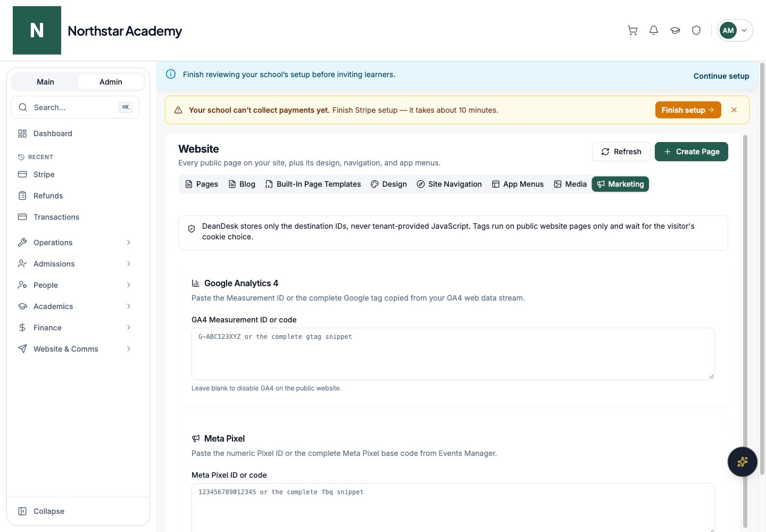Click the graduation cap icon in header
766x532 pixels.
(675, 30)
